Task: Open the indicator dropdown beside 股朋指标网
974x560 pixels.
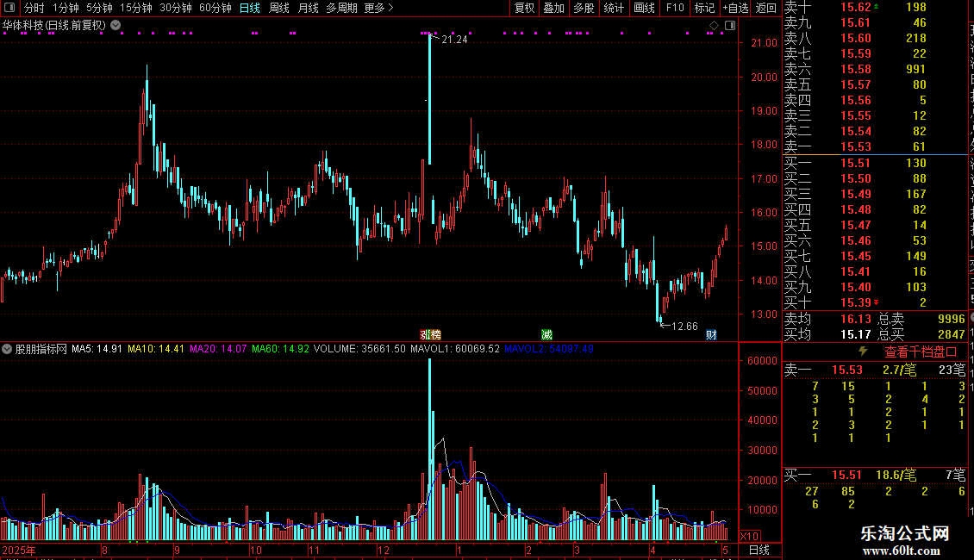Action: click(7, 349)
